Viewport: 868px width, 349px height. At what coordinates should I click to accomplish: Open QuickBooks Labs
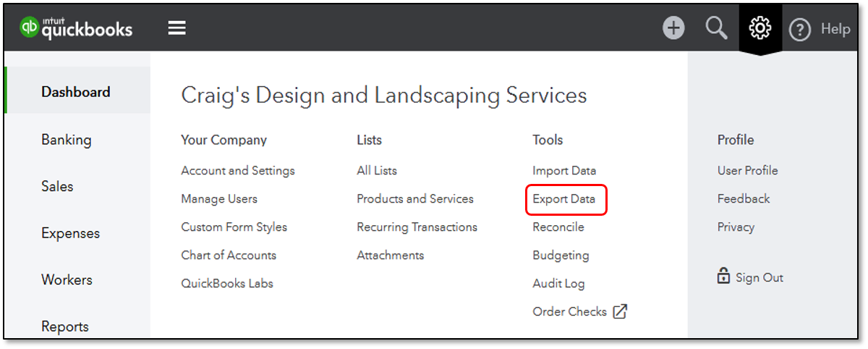click(227, 283)
